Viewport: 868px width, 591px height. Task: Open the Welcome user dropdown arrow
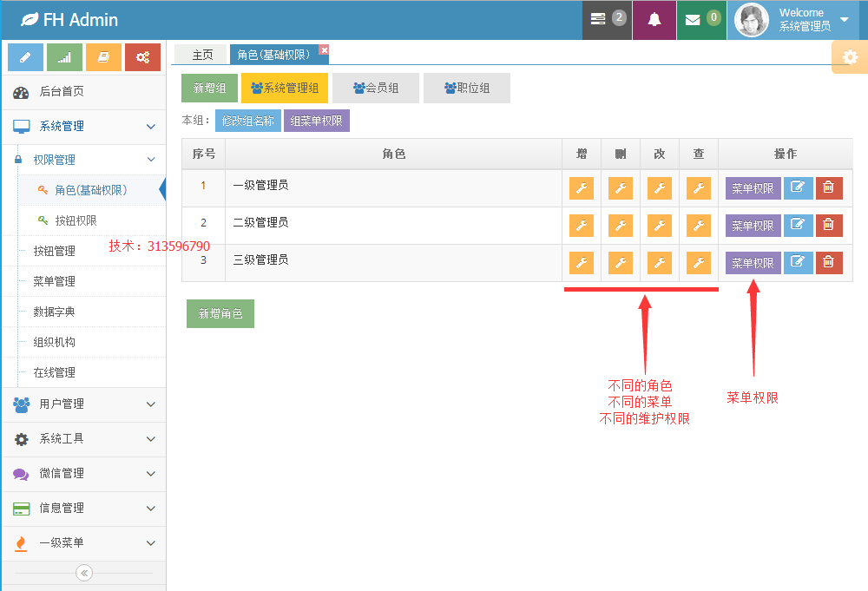845,19
